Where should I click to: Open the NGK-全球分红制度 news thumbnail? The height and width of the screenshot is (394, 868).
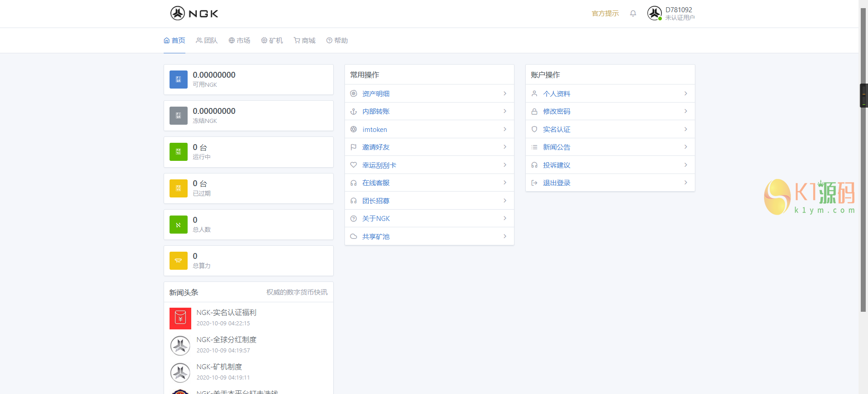(180, 346)
